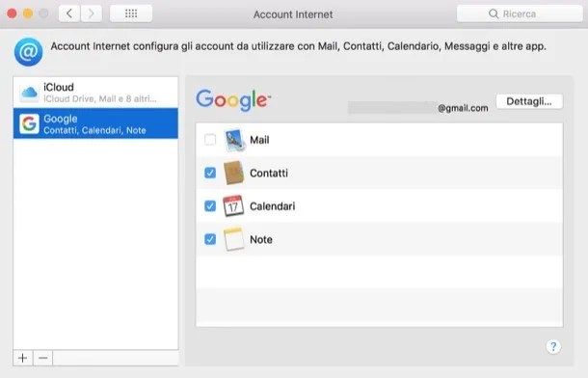Click 'Contatti, Calendari, Note' subtitle text

click(94, 130)
